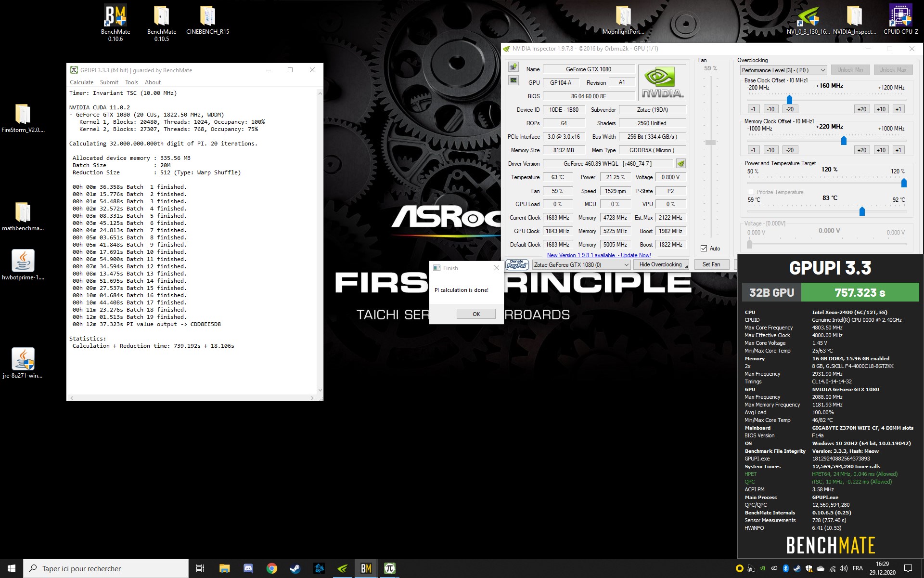Open notification center in system tray
This screenshot has width=924, height=578.
click(908, 568)
